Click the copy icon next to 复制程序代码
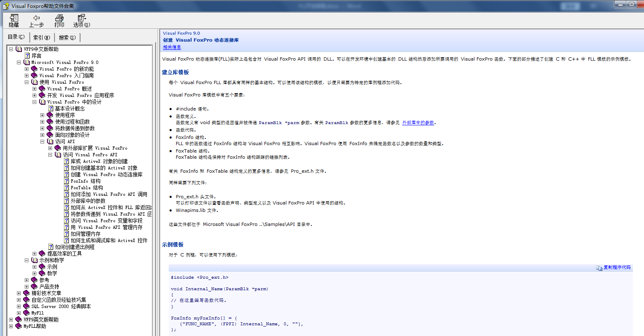 [x=599, y=268]
